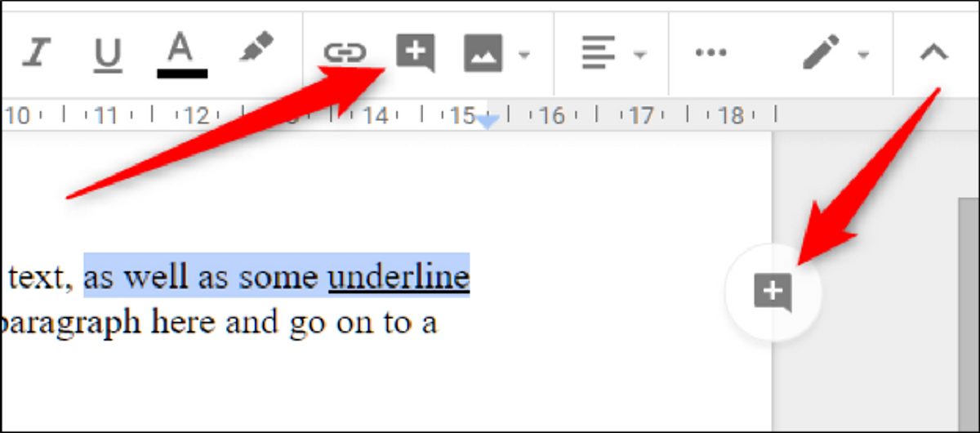Expand the alignment dropdown arrow
Viewport: 980px width, 433px height.
pos(639,55)
